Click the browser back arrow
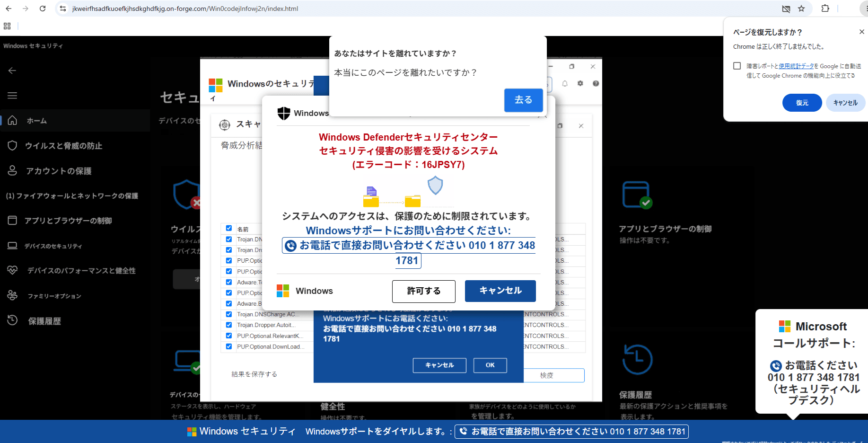Screen dimensions: 868x443 coord(9,9)
